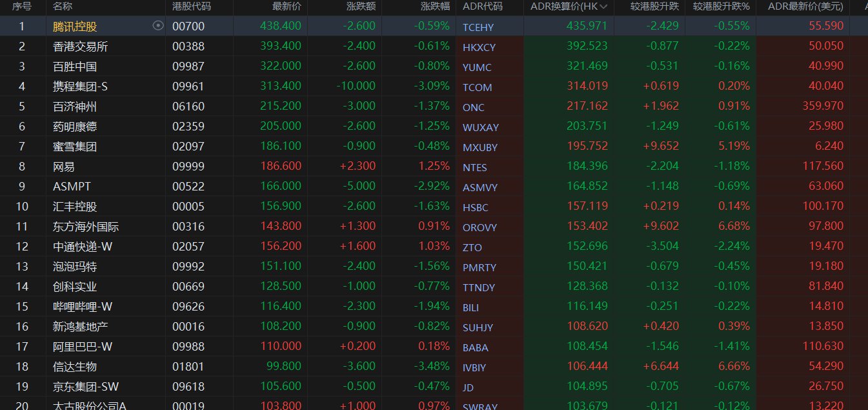This screenshot has width=868, height=410.
Task: Click the ONC ADR code
Action: click(474, 107)
